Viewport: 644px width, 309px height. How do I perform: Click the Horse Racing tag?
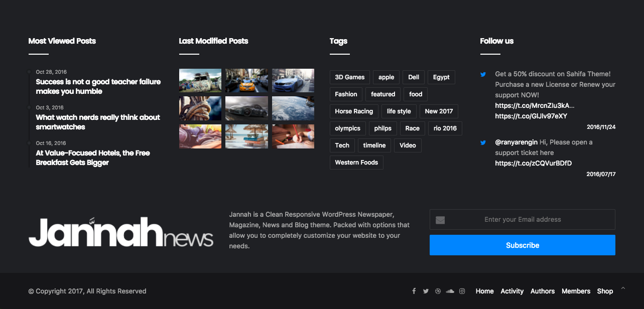[354, 111]
